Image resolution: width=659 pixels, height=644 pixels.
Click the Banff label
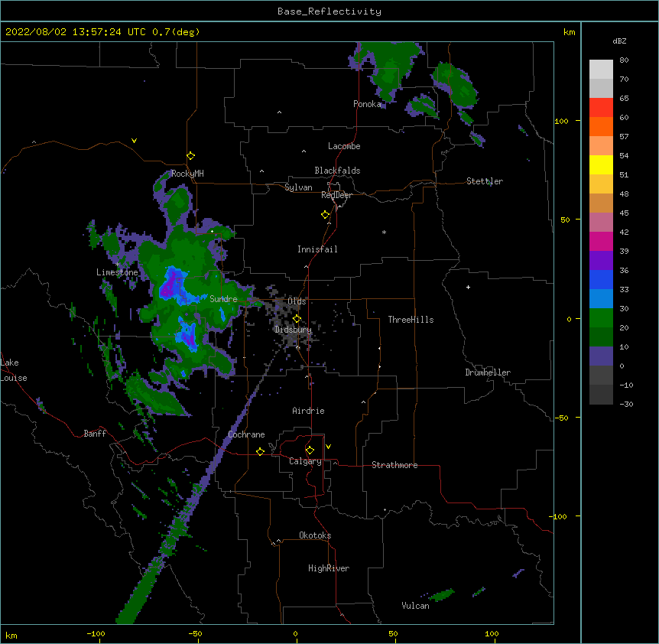point(95,434)
